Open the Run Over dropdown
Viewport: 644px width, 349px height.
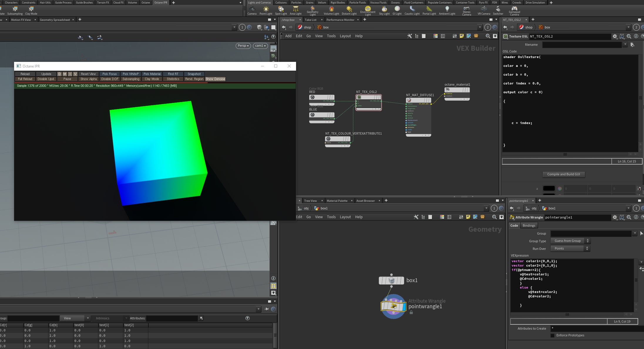click(570, 248)
